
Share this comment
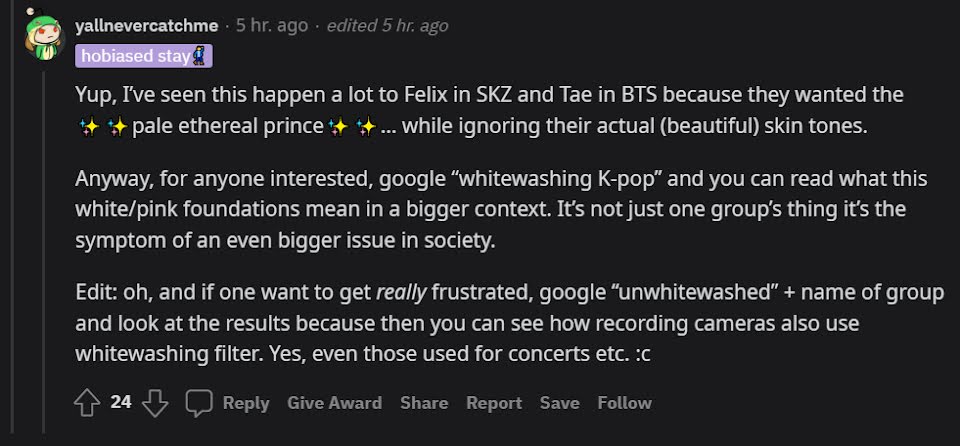[x=424, y=403]
